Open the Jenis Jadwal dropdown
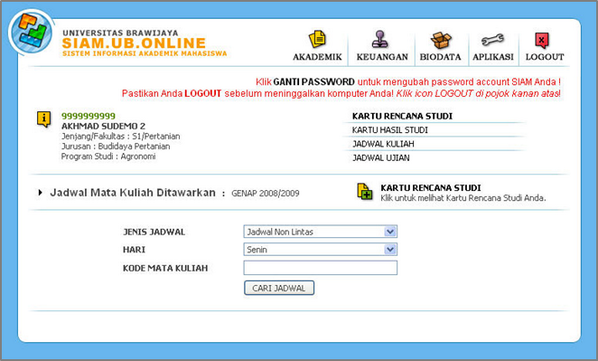This screenshot has height=361, width=598. pyautogui.click(x=320, y=232)
